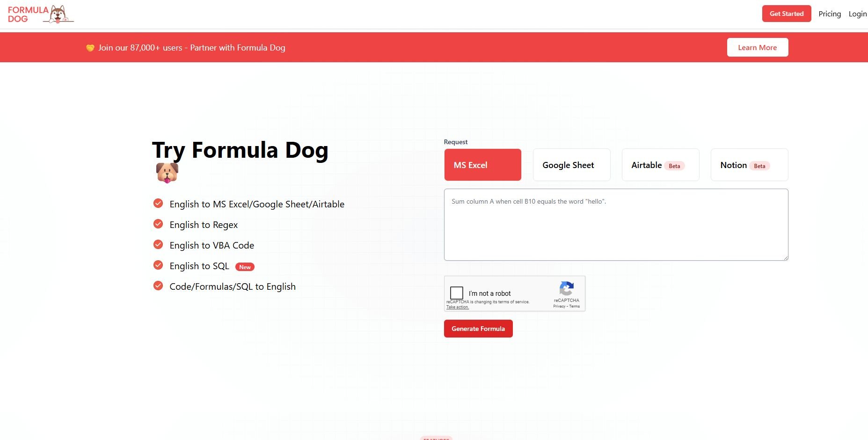This screenshot has width=868, height=440.
Task: Click the dog face emoji under the heading
Action: (167, 173)
